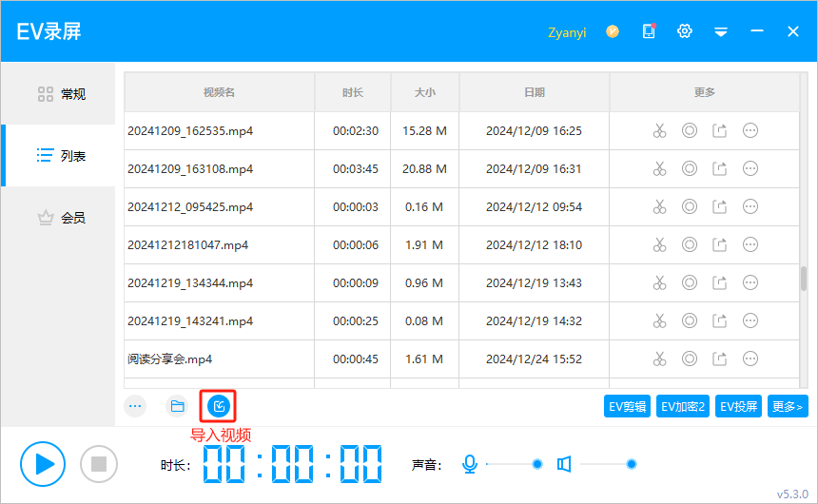The height and width of the screenshot is (504, 818).
Task: Open the recordings folder icon
Action: pos(177,406)
